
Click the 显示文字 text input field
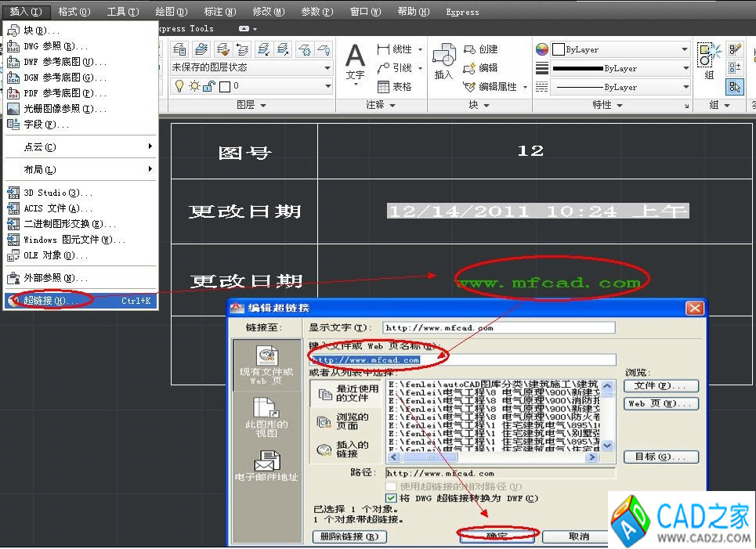point(499,328)
